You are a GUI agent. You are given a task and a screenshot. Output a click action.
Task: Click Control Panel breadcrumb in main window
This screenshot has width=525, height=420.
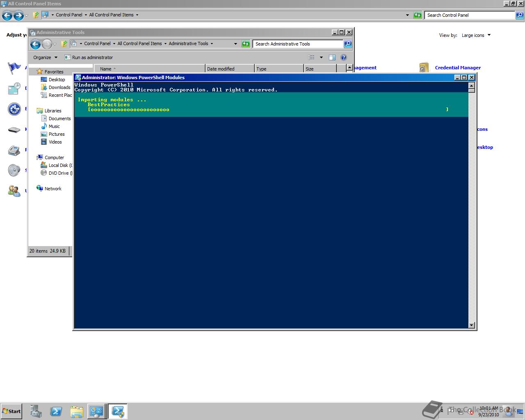(x=69, y=15)
